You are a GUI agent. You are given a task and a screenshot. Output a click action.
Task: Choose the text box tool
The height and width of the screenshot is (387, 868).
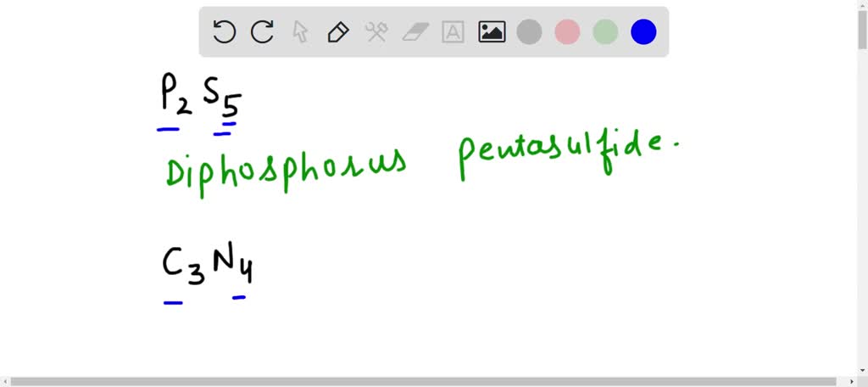click(x=453, y=32)
